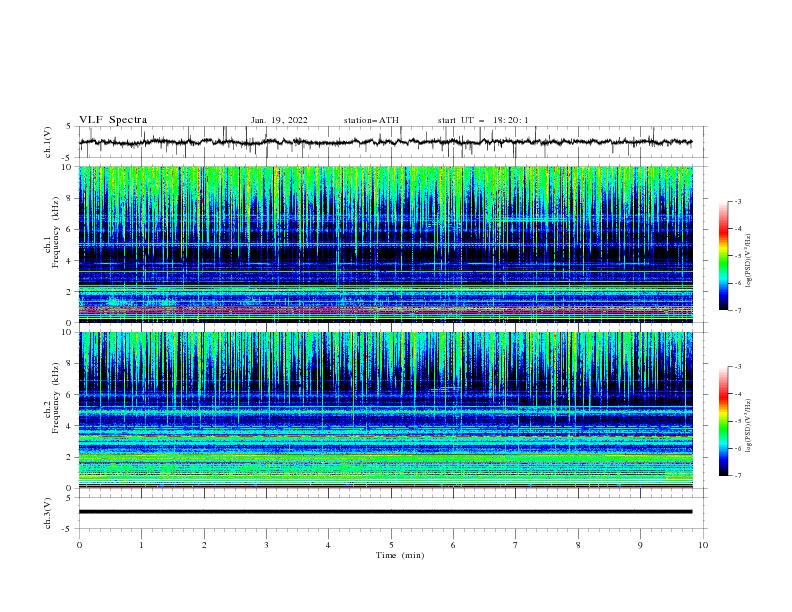Click the 'ch.1(V)' waveform axis label
This screenshot has width=792, height=612.
point(48,142)
